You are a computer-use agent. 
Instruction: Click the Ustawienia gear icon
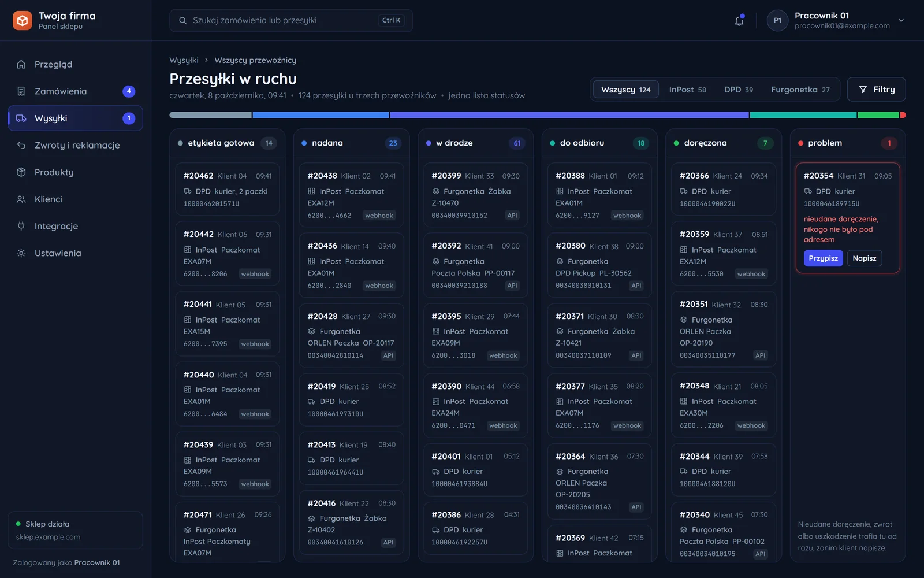point(21,253)
